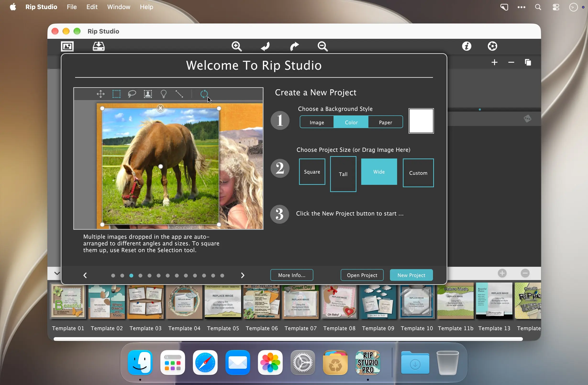Select Image background style

317,122
